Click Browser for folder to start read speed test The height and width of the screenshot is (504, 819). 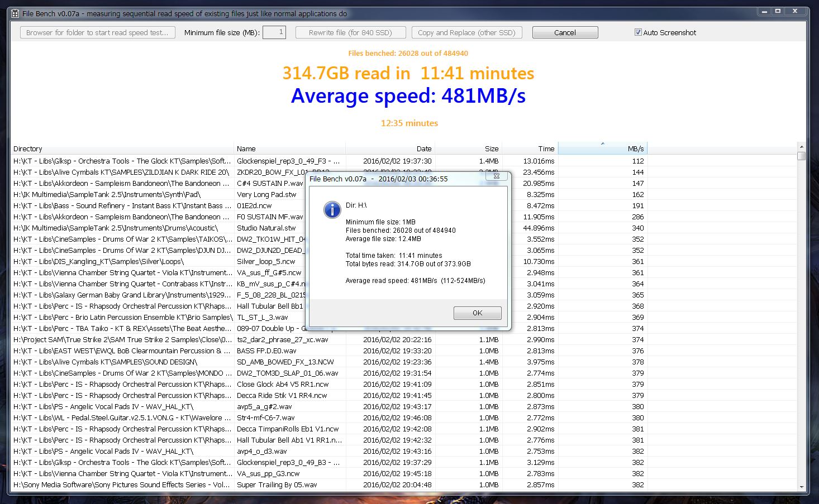(x=97, y=32)
